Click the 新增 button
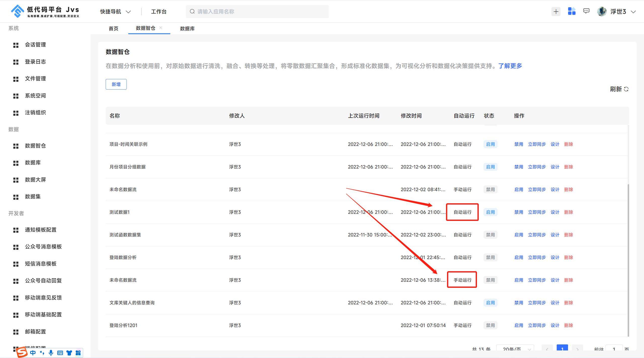 (116, 84)
